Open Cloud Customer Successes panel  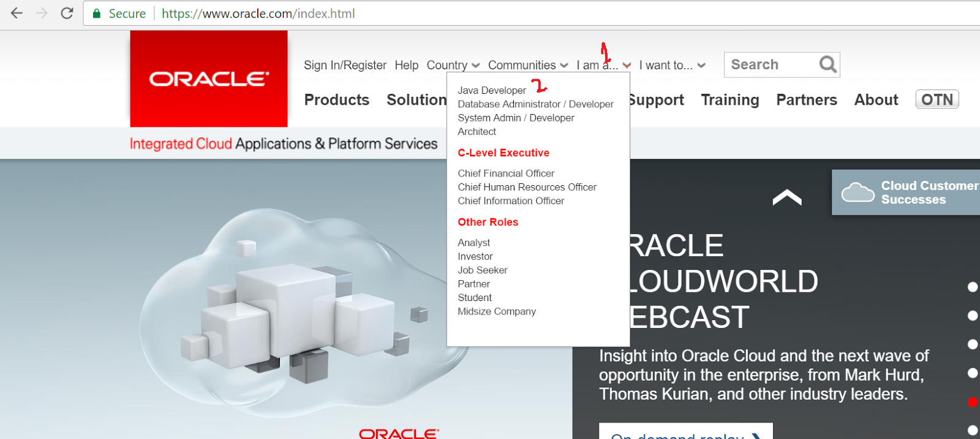click(906, 193)
